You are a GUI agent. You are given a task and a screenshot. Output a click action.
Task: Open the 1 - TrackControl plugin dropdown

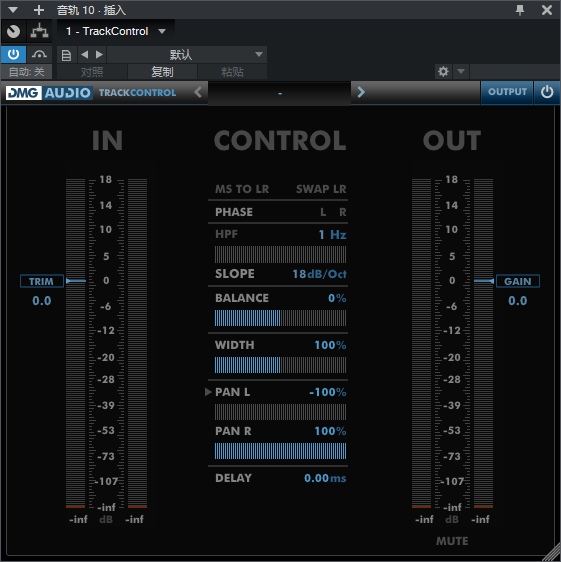click(x=115, y=31)
